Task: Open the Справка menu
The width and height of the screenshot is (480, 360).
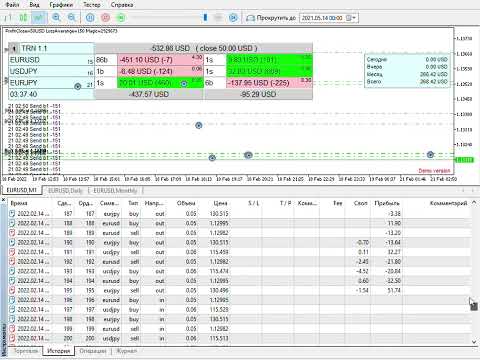Action: pyautogui.click(x=122, y=5)
